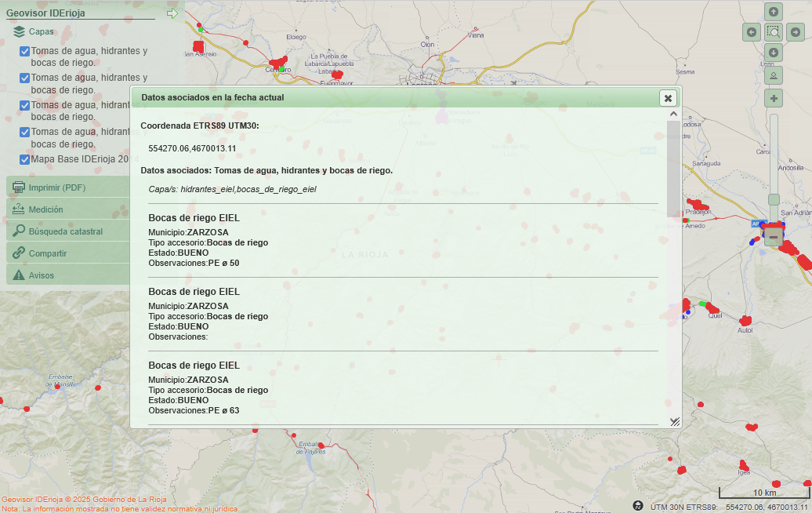Click the zoom slider handle
This screenshot has height=513, width=812.
point(774,199)
